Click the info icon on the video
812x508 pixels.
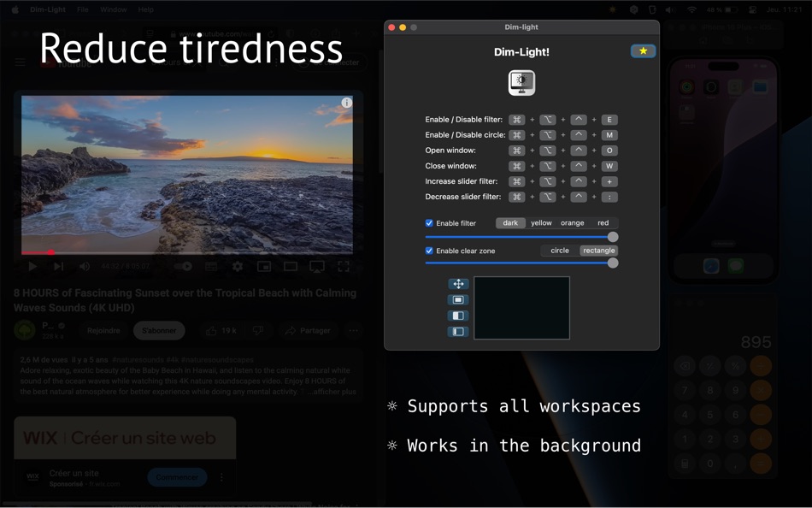pos(346,103)
